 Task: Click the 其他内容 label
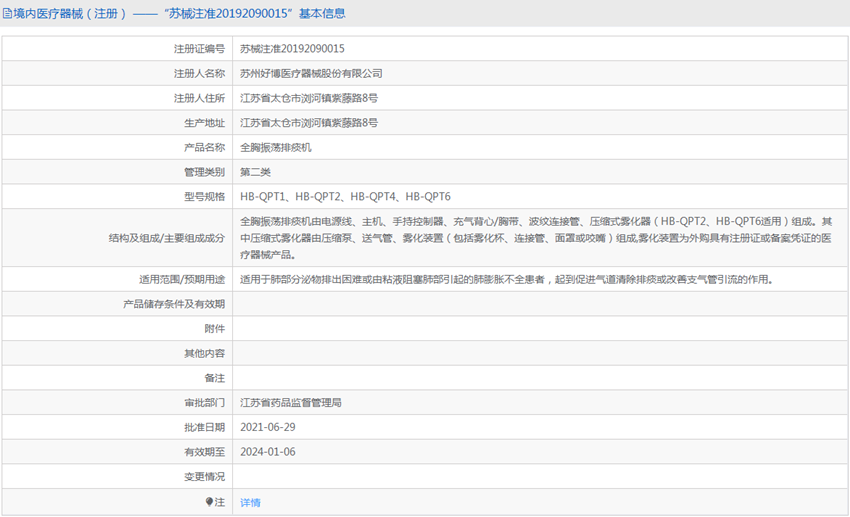204,353
